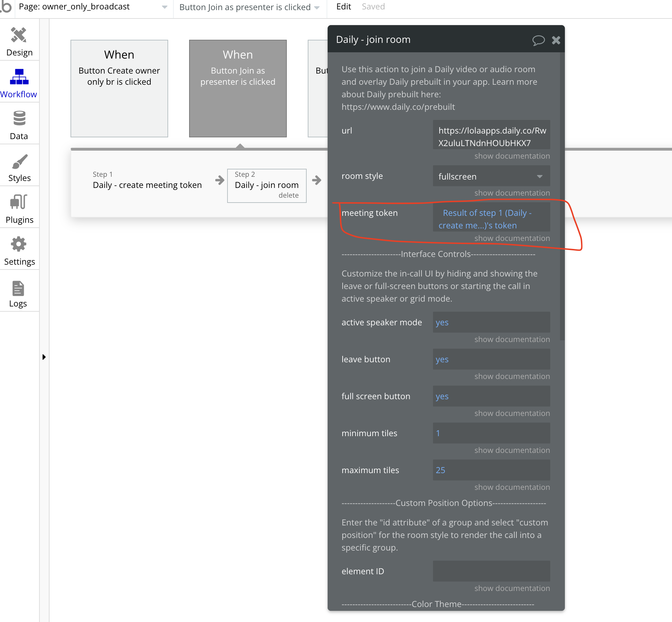Show documentation for minimum tiles
The height and width of the screenshot is (622, 672).
coord(512,450)
